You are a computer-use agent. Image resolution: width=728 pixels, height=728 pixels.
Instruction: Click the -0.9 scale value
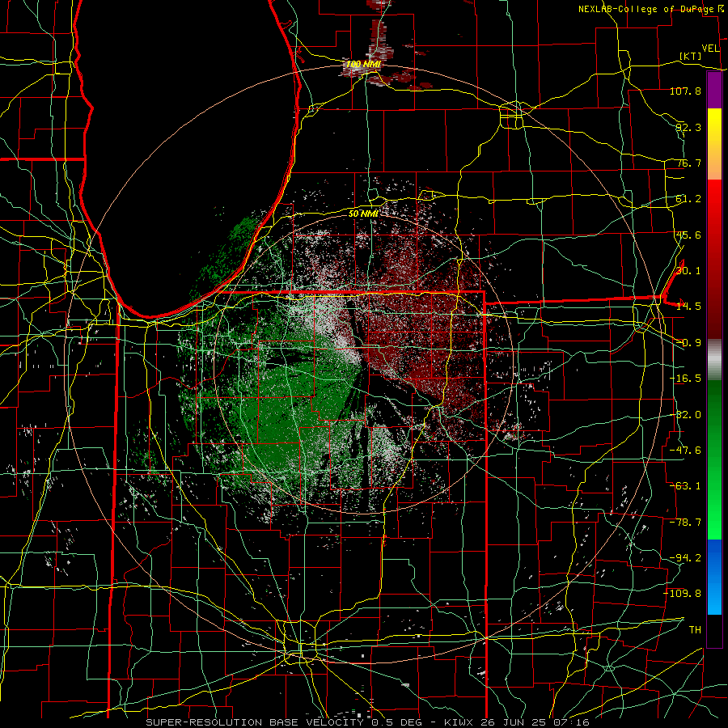click(688, 343)
